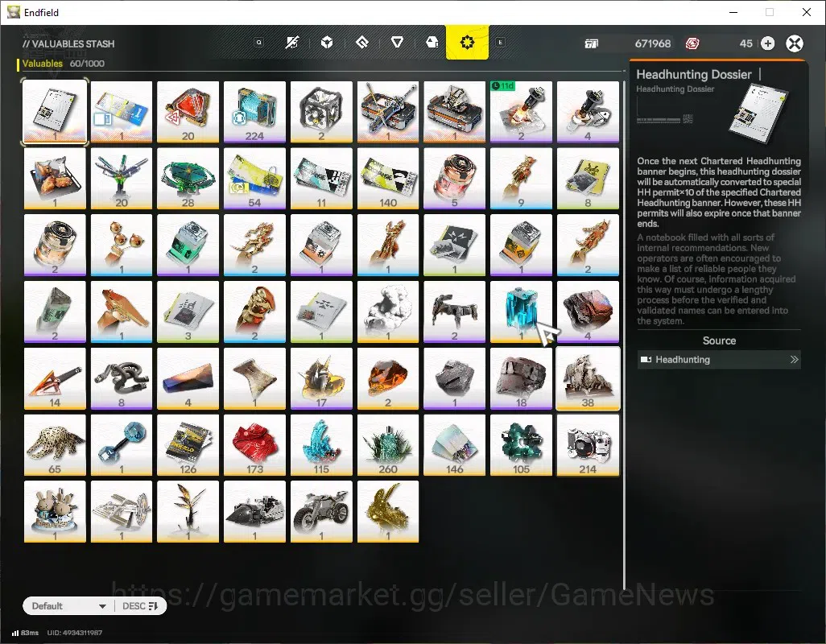Toggle DESC sort order
Screen dimensions: 826x644
click(140, 606)
